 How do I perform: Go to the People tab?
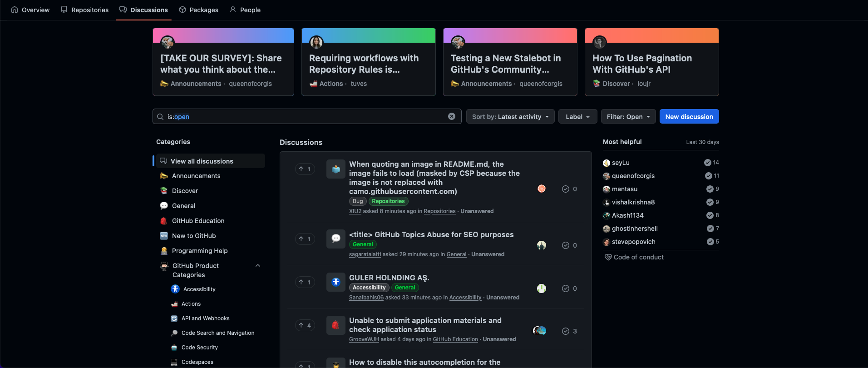(x=245, y=10)
